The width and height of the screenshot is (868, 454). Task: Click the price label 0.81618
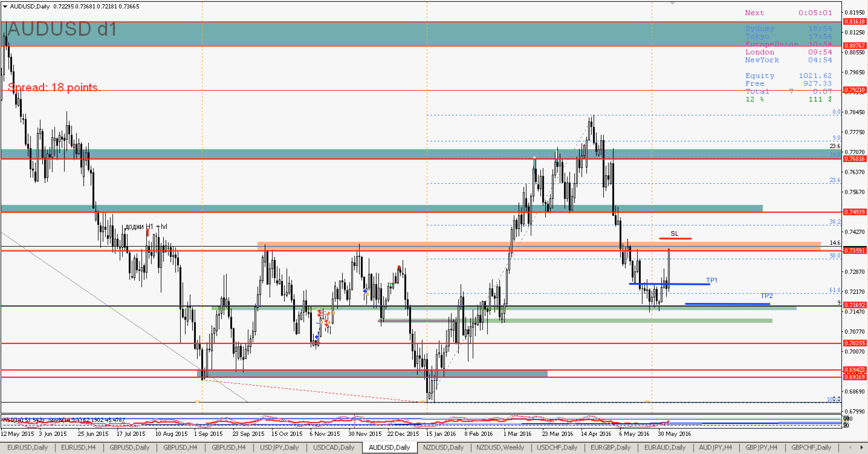point(856,21)
